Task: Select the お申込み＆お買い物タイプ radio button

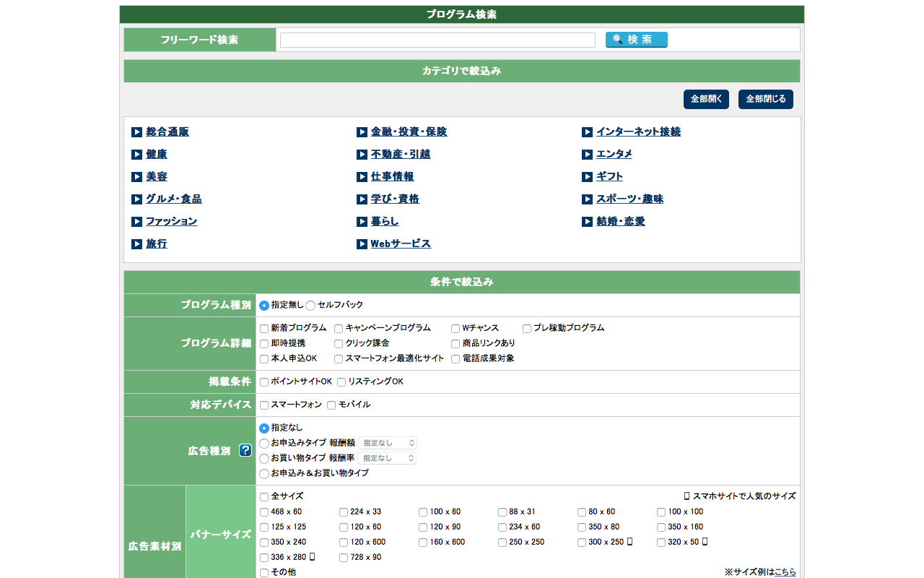Action: [x=264, y=474]
